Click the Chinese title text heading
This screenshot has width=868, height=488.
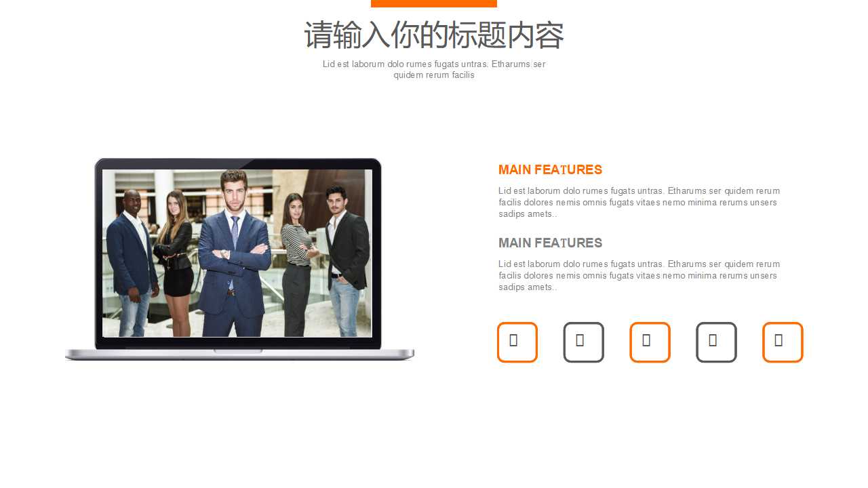tap(433, 35)
